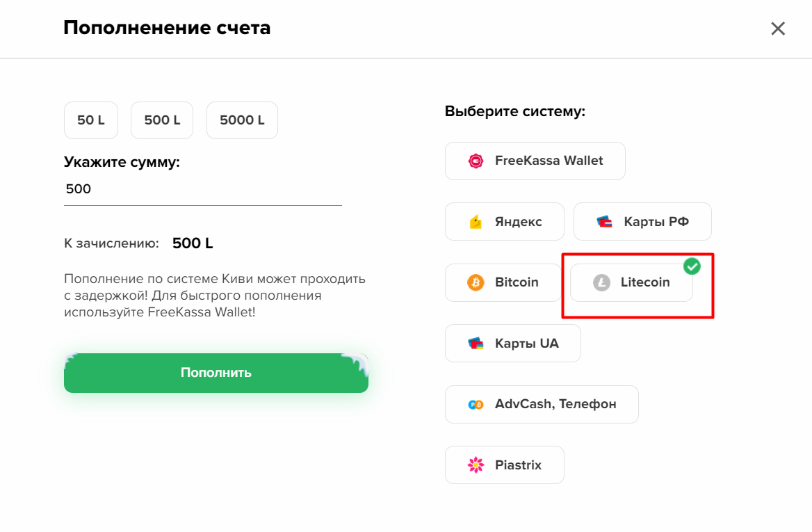The width and height of the screenshot is (812, 532).
Task: Click the green checkmark on Litecoin
Action: 692,266
